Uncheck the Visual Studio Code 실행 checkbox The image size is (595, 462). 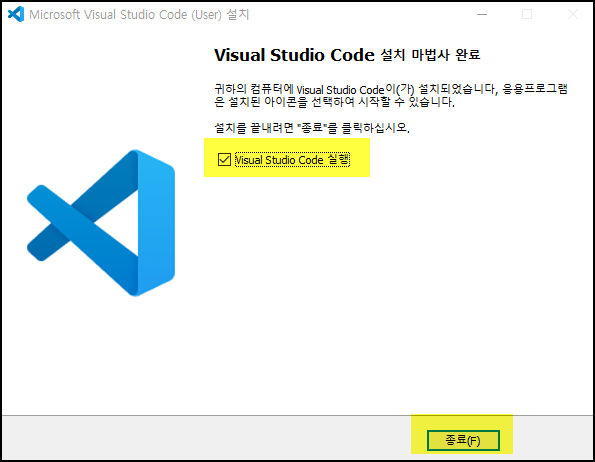[224, 159]
